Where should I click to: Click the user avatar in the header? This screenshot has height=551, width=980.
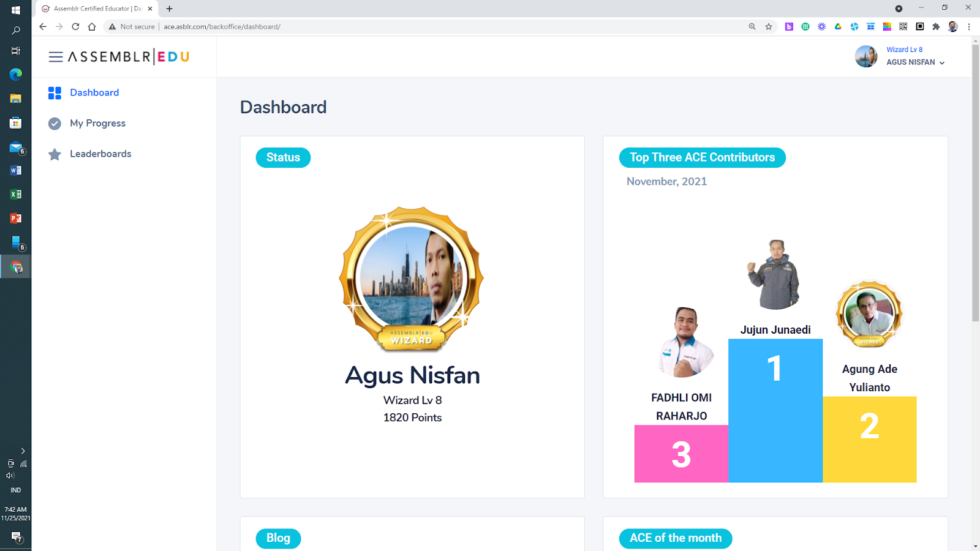coord(866,56)
